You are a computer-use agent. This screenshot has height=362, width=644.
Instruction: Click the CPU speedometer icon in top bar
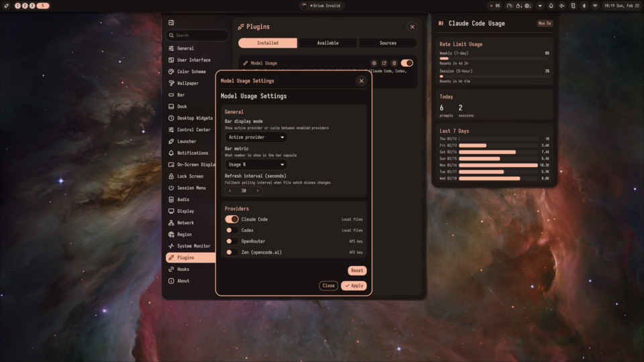509,6
